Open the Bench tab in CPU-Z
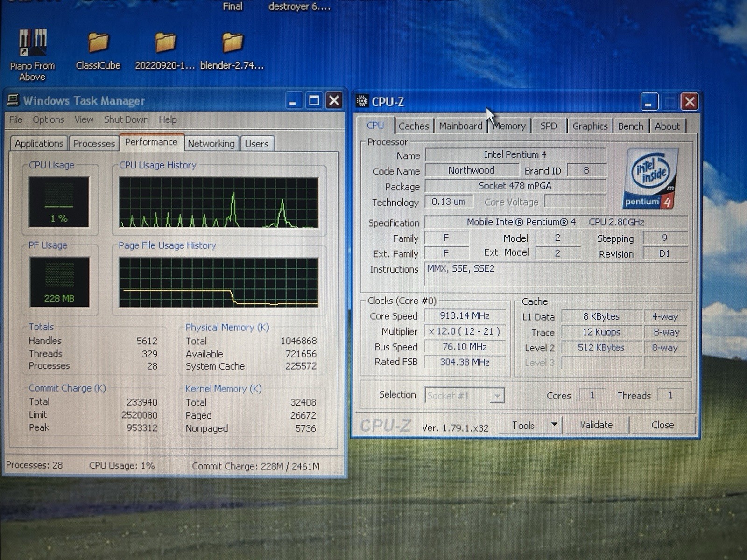The height and width of the screenshot is (560, 747). coord(631,126)
